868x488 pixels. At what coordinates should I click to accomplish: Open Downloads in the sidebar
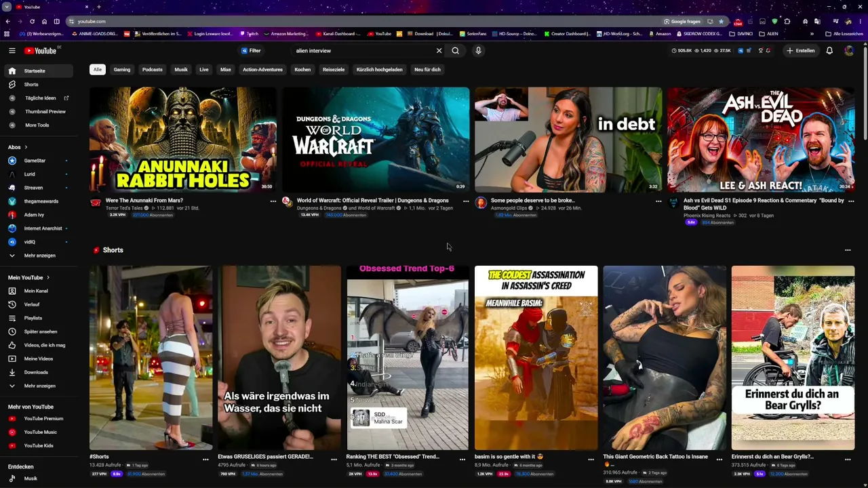(39, 372)
